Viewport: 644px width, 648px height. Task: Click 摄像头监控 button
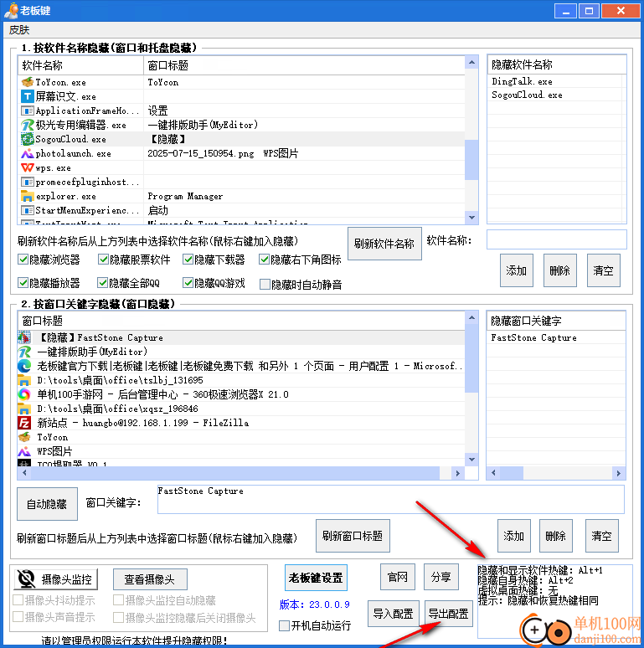pos(56,579)
